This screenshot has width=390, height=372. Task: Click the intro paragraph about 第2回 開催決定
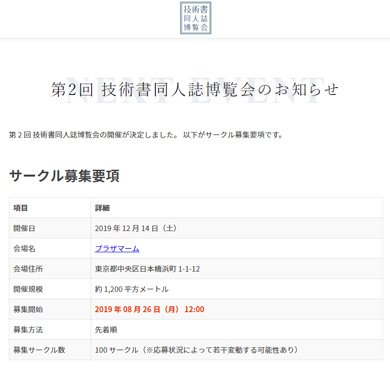point(146,135)
